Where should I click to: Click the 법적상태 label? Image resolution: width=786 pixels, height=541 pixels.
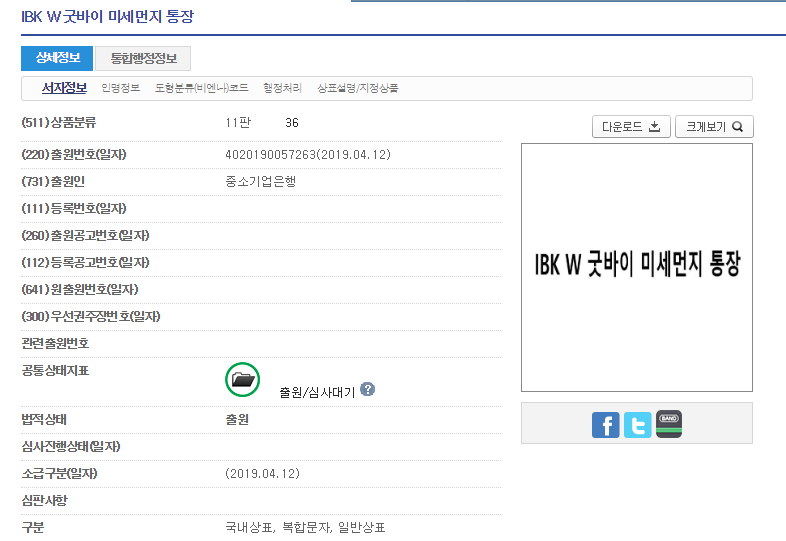(44, 420)
